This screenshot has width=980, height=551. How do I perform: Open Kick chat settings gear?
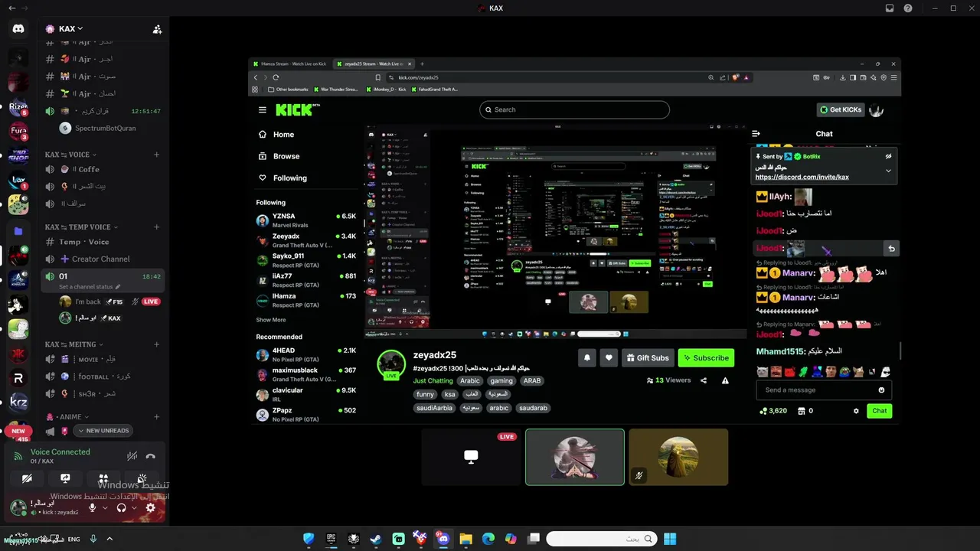point(856,411)
